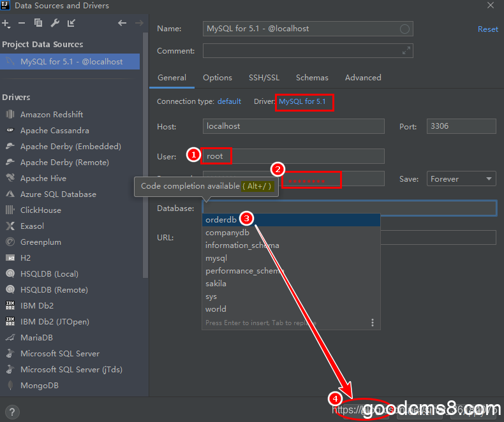
Task: Click the HSQLDB (Local) driver icon
Action: click(10, 273)
